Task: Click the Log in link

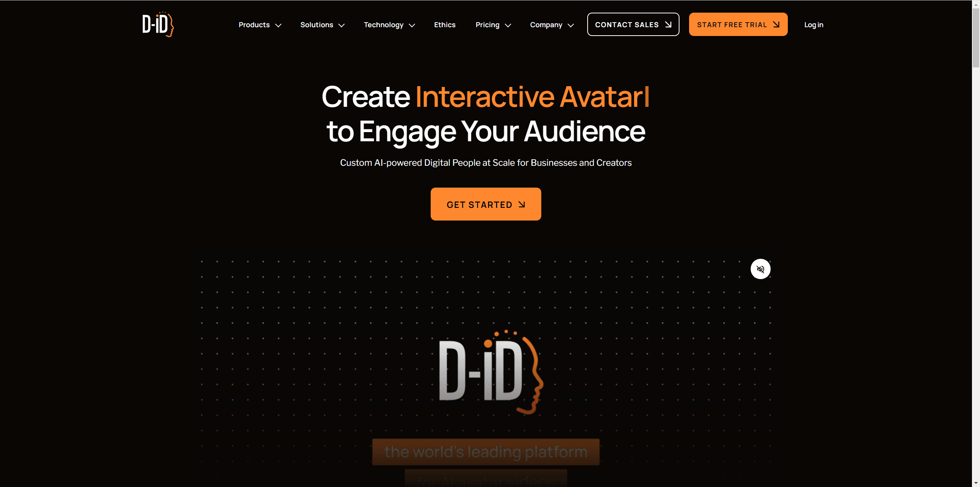Action: (x=814, y=24)
